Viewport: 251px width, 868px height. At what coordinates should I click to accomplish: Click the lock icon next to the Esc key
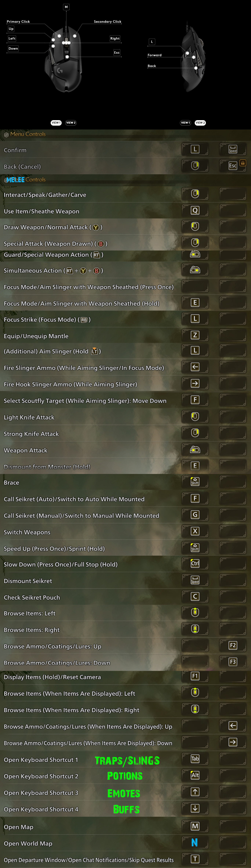[243, 163]
